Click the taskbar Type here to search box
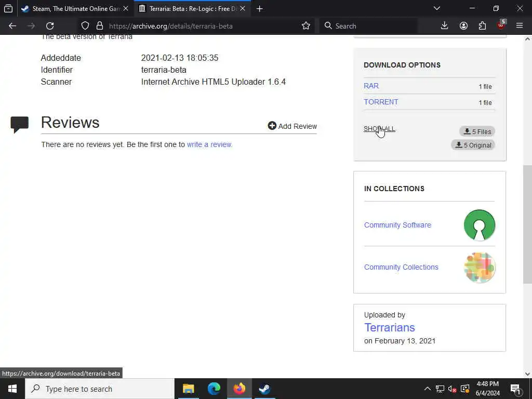 click(x=100, y=389)
